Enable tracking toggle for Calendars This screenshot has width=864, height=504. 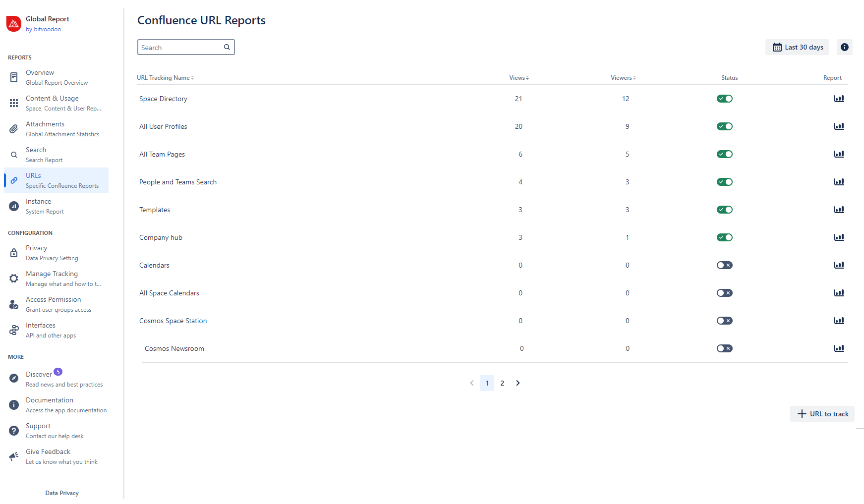pos(724,265)
